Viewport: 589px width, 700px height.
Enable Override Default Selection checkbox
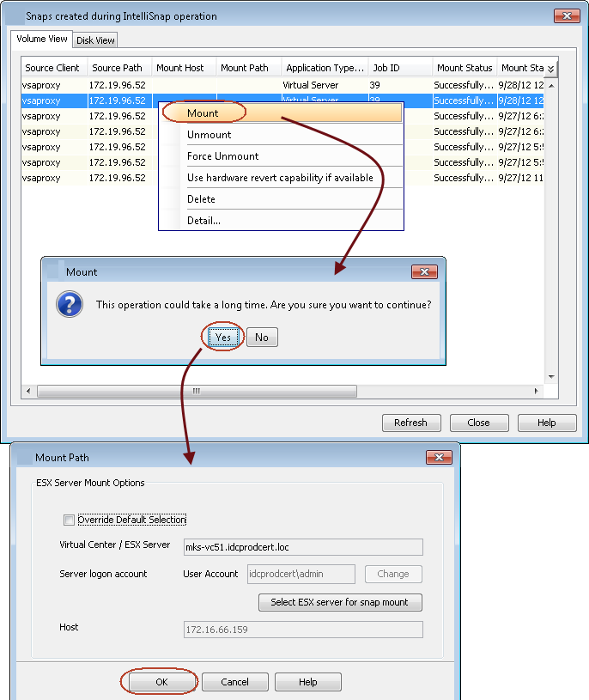point(69,520)
